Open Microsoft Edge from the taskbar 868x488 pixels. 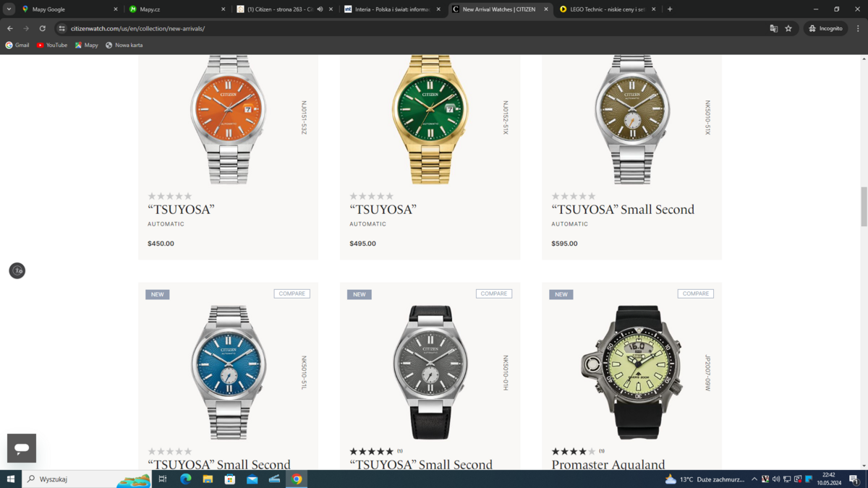tap(185, 479)
